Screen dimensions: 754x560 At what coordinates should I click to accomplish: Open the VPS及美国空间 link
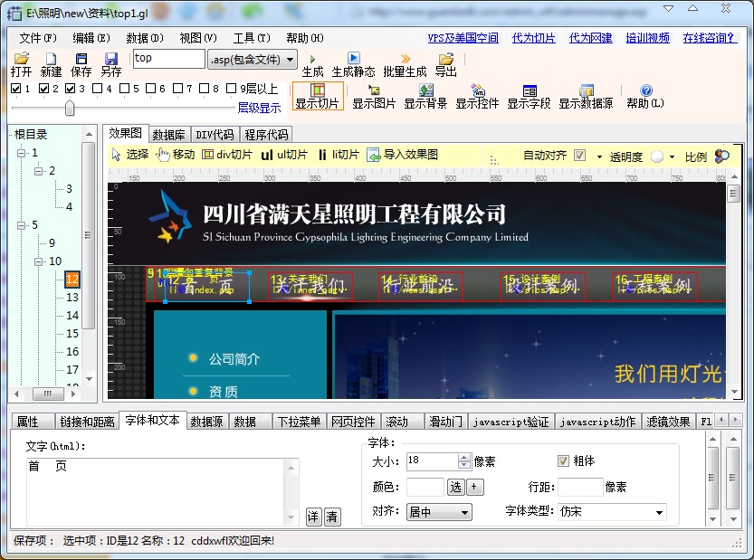(x=463, y=38)
